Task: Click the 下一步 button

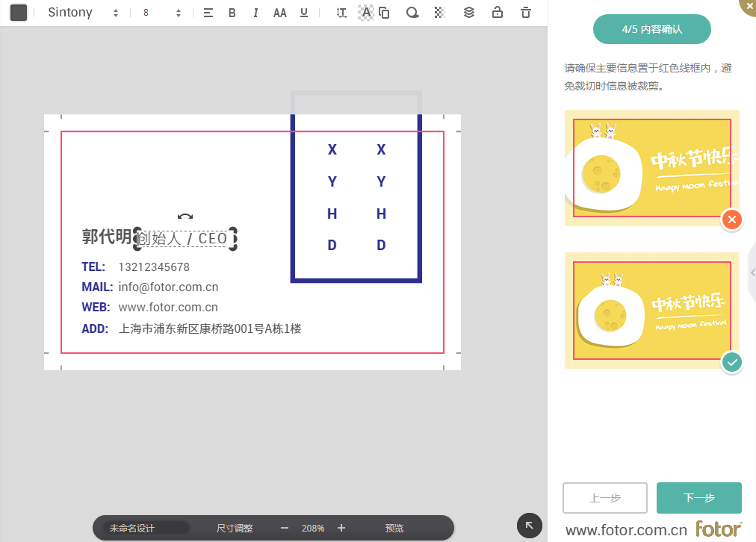Action: coord(699,498)
